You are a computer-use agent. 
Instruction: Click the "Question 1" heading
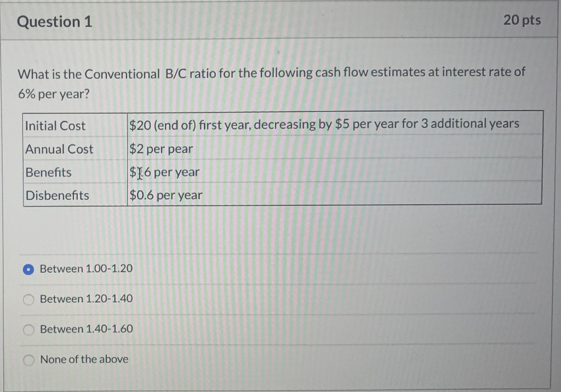(x=55, y=22)
